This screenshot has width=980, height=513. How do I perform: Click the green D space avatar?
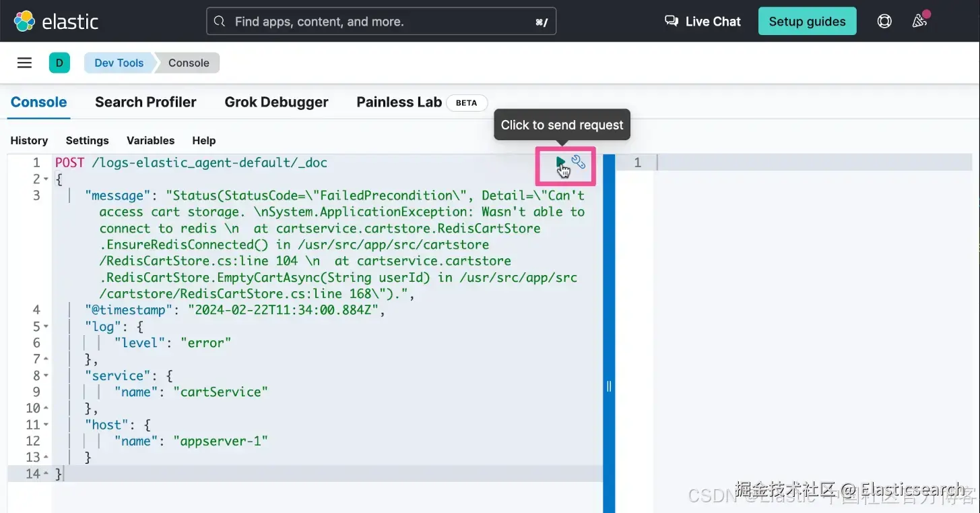tap(59, 63)
